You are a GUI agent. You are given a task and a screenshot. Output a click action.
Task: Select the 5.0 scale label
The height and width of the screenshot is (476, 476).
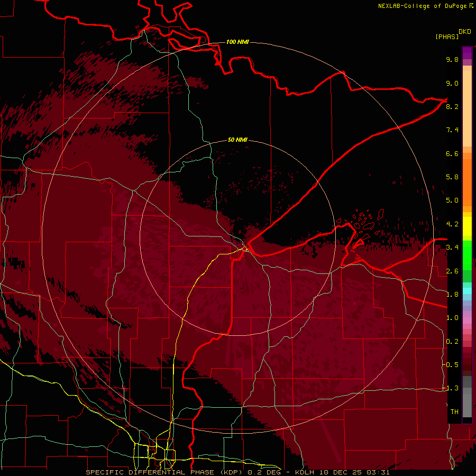point(452,200)
